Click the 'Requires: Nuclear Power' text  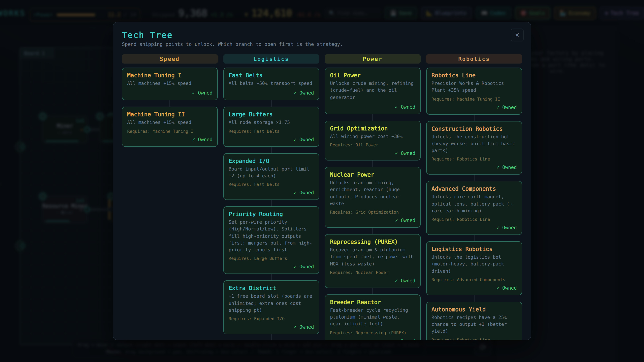[x=359, y=273]
